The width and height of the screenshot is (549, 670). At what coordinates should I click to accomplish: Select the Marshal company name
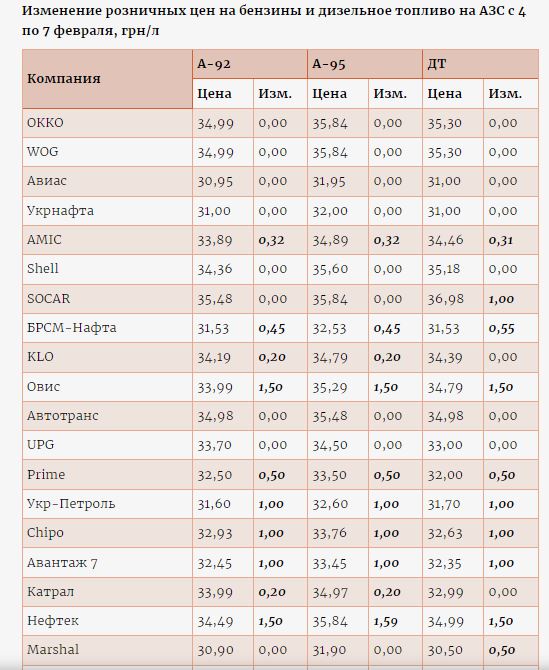tap(53, 650)
